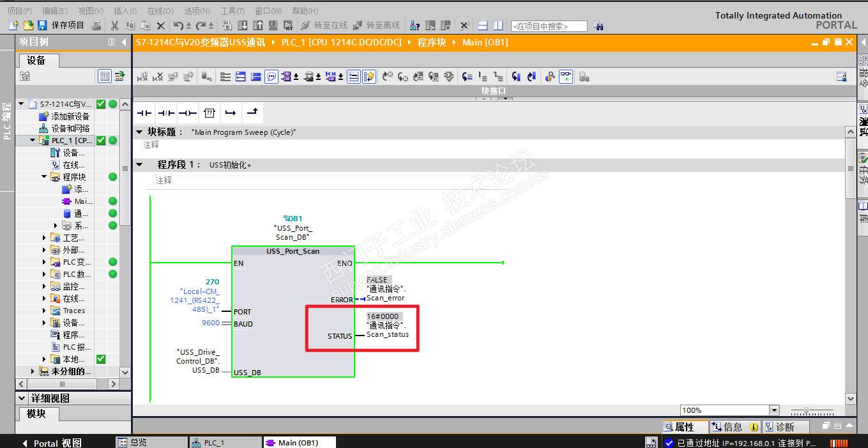
Task: Click 转至在线 to go online
Action: pos(323,26)
